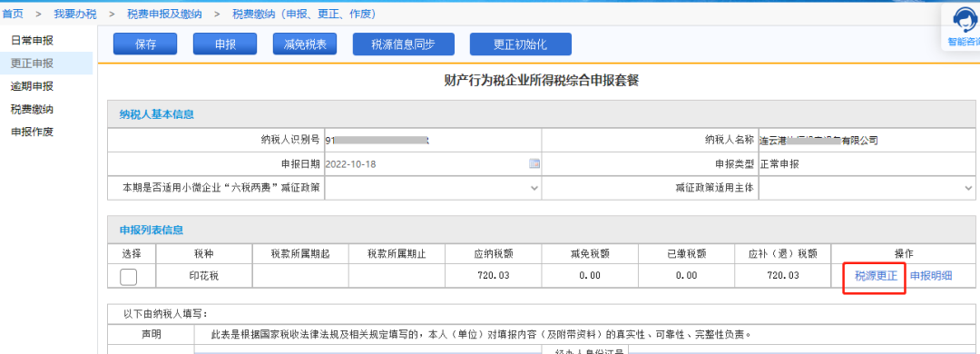Click the 应纳税额 value 720.03
The height and width of the screenshot is (354, 980).
[x=493, y=275]
